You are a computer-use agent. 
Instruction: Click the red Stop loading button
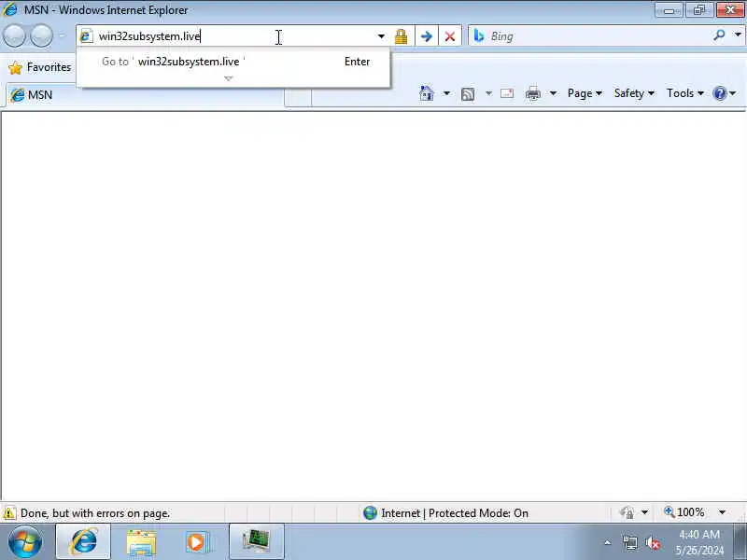(x=449, y=36)
